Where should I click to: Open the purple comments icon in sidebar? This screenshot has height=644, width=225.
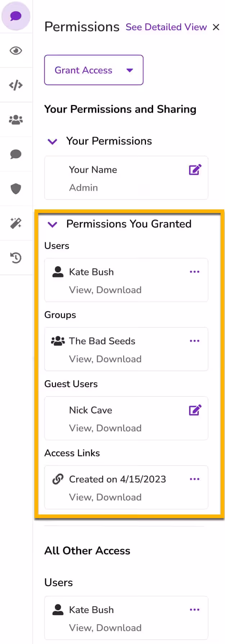16,16
